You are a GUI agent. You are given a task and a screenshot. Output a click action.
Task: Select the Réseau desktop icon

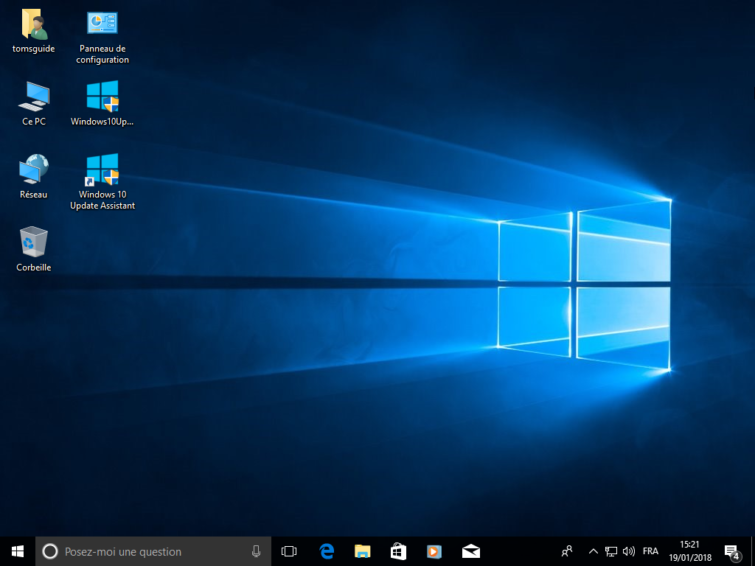pyautogui.click(x=34, y=176)
